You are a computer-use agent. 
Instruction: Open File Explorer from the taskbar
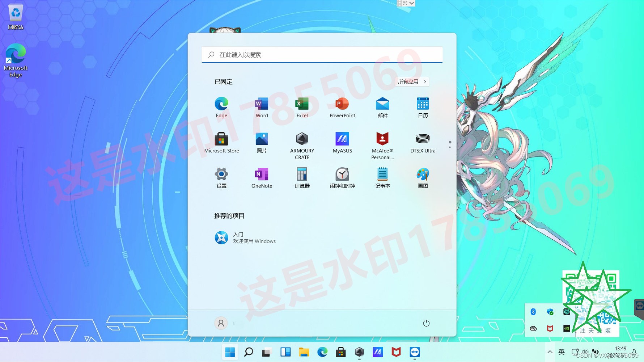pyautogui.click(x=304, y=352)
